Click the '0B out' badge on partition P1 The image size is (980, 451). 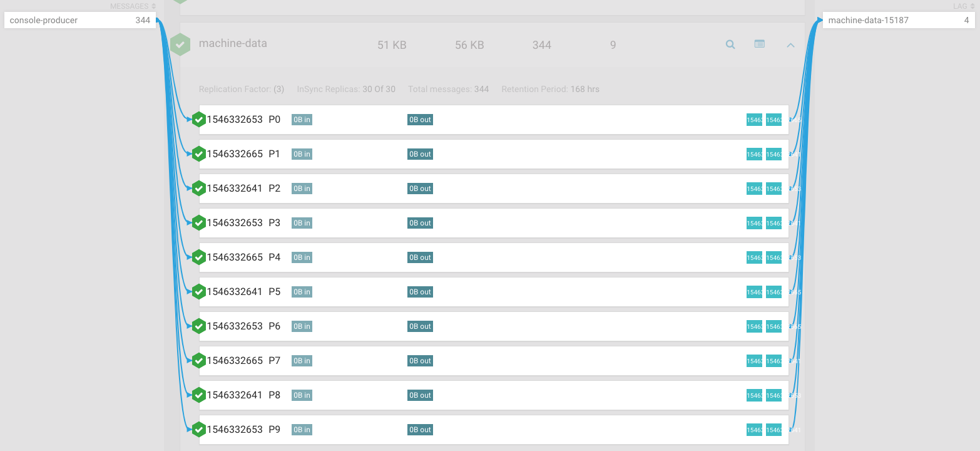pyautogui.click(x=420, y=154)
